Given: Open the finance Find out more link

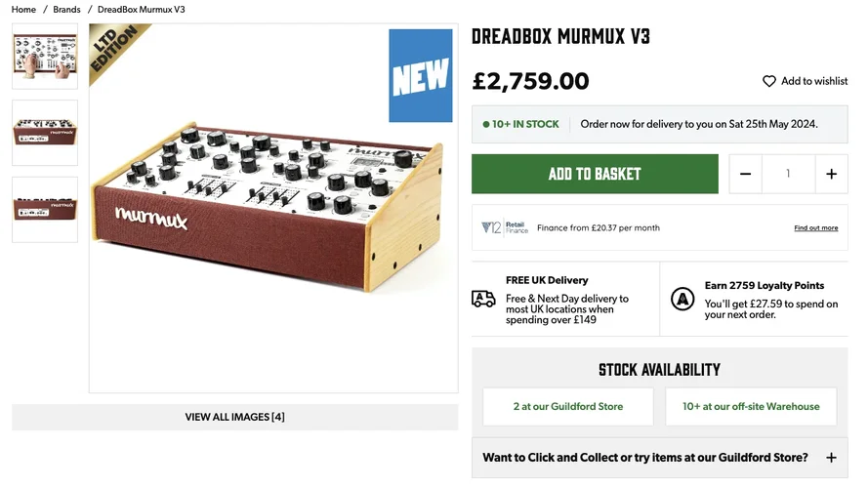Looking at the screenshot, I should point(815,228).
